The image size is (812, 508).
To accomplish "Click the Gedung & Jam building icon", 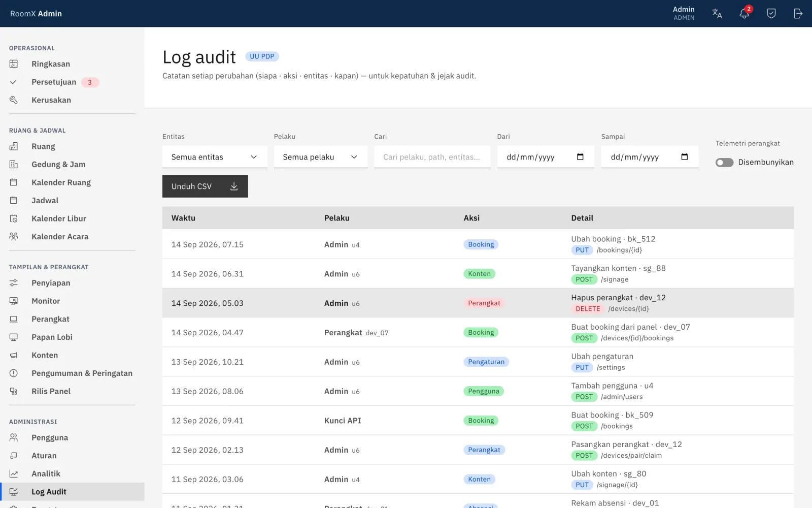I will click(x=14, y=165).
